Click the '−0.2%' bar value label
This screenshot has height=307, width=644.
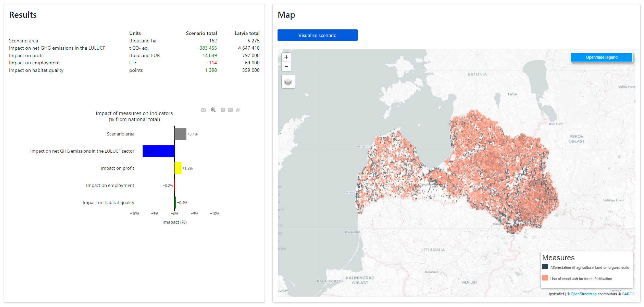click(168, 185)
